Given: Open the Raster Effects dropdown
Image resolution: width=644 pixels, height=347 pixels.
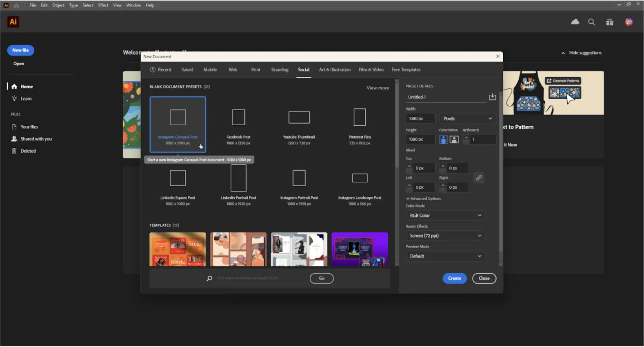Looking at the screenshot, I should coord(446,236).
